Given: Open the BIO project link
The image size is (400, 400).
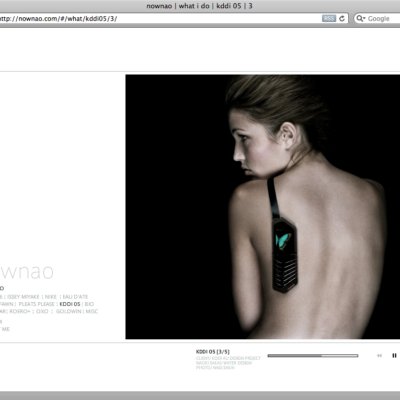Looking at the screenshot, I should pos(89,304).
